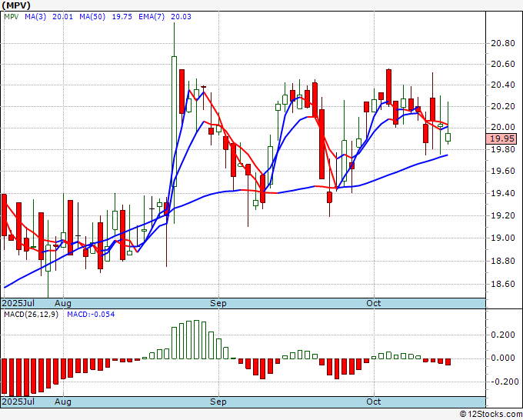The width and height of the screenshot is (523, 420).
Task: Click the (MPV) chart title
Action: tap(16, 5)
